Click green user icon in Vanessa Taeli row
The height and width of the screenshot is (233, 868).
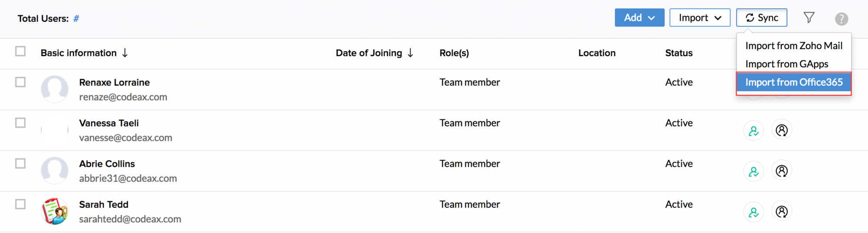[x=753, y=130]
